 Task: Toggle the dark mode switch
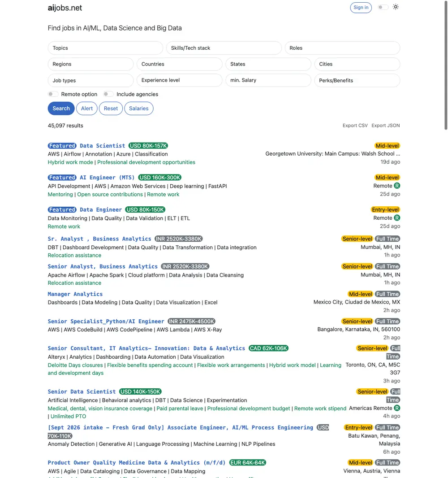point(383,7)
